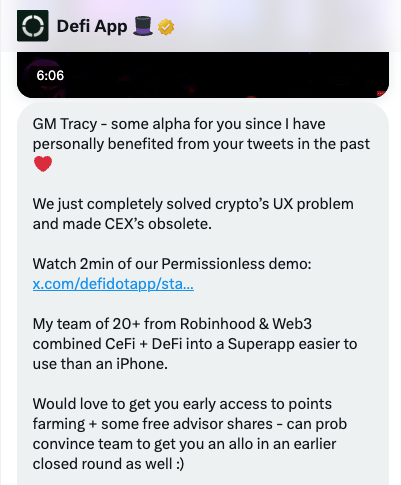The image size is (401, 485).
Task: Click the word 'Robinhood' in the message
Action: (217, 324)
